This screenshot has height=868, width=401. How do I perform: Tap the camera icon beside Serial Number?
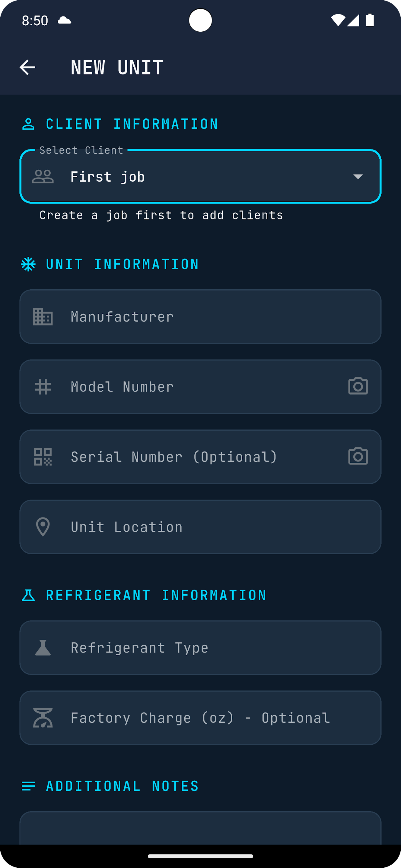(x=358, y=457)
